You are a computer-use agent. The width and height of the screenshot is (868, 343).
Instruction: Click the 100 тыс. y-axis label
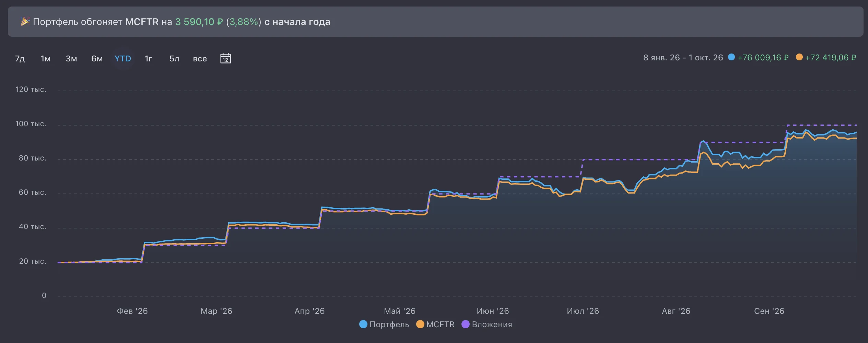[x=31, y=124]
